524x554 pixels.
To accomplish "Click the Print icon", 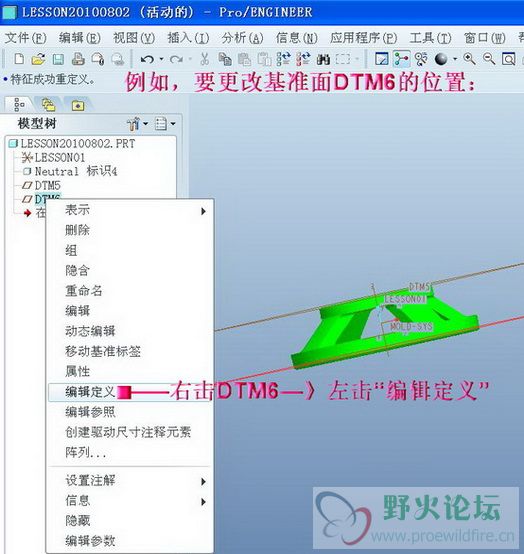I will (x=78, y=59).
